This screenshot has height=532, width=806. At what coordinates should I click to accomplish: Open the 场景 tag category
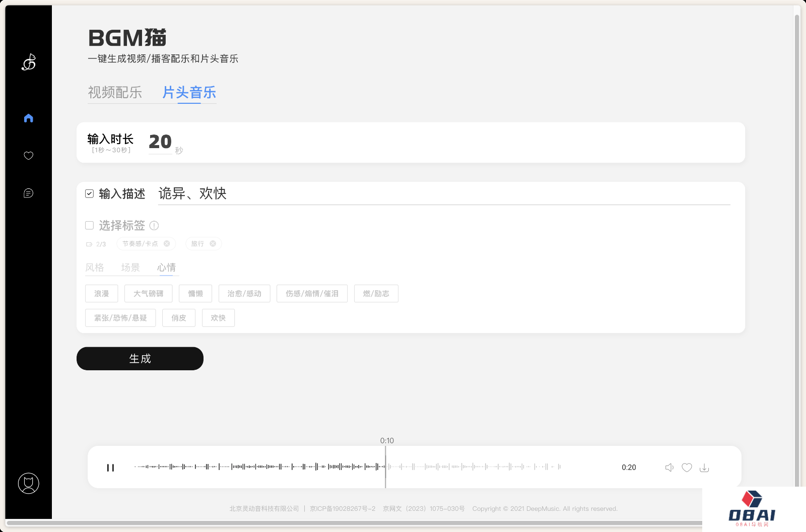pyautogui.click(x=130, y=267)
